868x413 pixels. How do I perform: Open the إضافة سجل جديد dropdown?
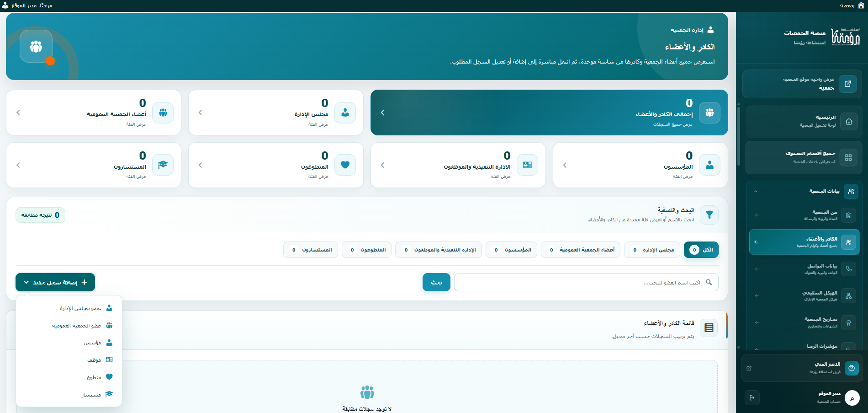click(55, 282)
